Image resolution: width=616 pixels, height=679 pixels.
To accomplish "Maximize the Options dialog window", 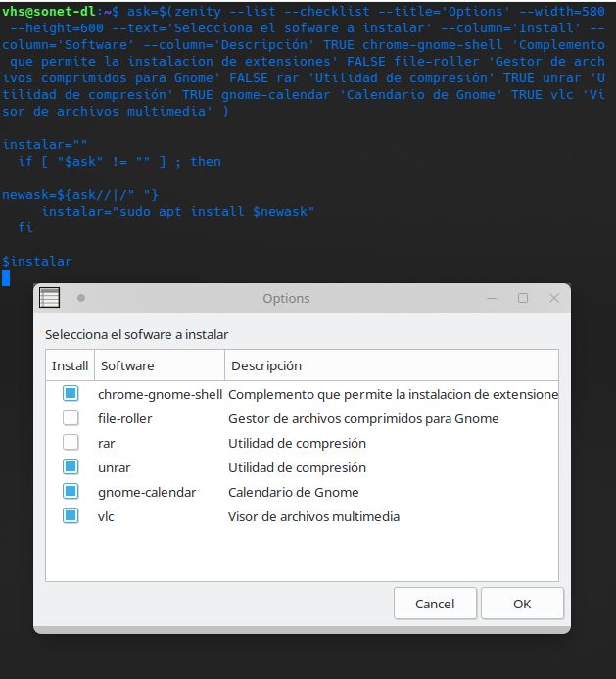I will 523,298.
